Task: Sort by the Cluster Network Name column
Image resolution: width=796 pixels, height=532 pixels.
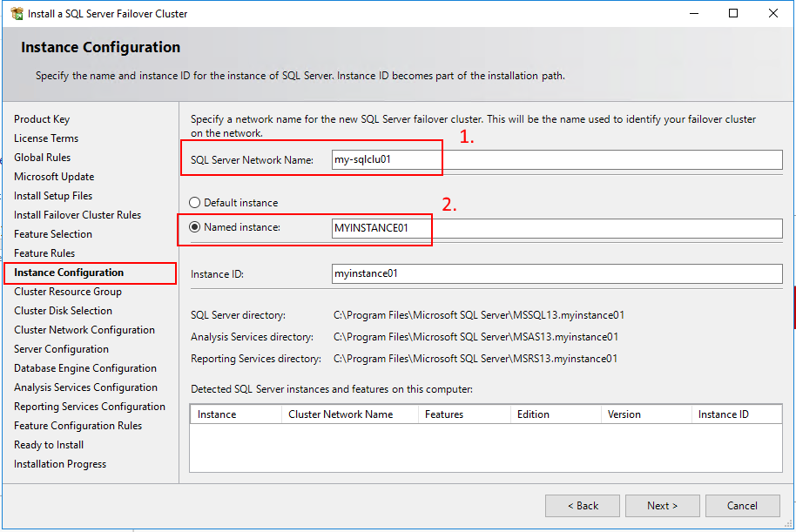Action: tap(350, 414)
